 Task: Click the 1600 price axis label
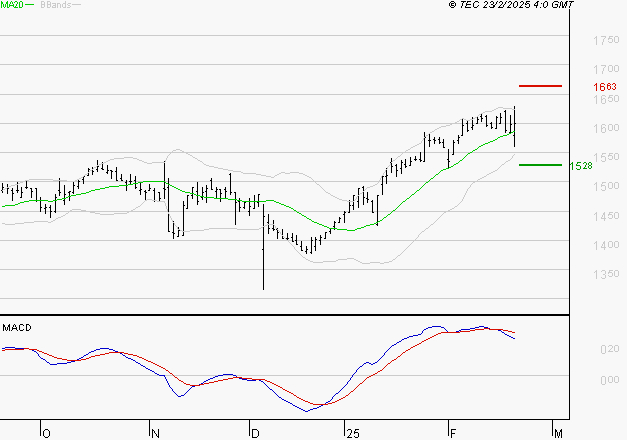(x=606, y=128)
